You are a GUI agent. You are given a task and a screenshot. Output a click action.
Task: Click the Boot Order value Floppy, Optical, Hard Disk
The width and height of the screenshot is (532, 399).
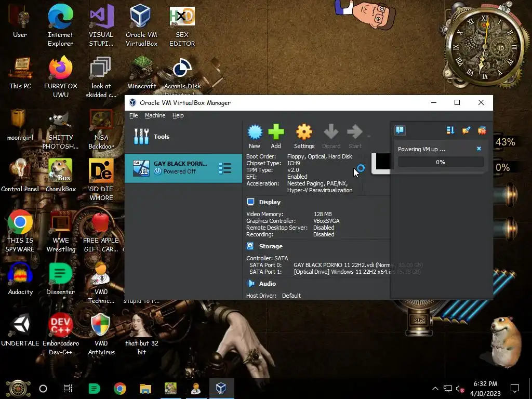(320, 156)
